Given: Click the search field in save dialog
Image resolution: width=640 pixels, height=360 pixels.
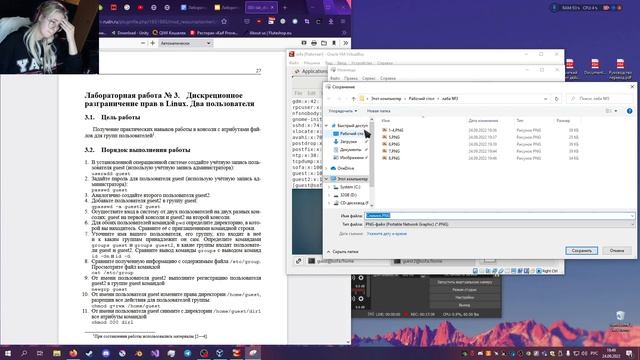Looking at the screenshot, I should pyautogui.click(x=600, y=99).
